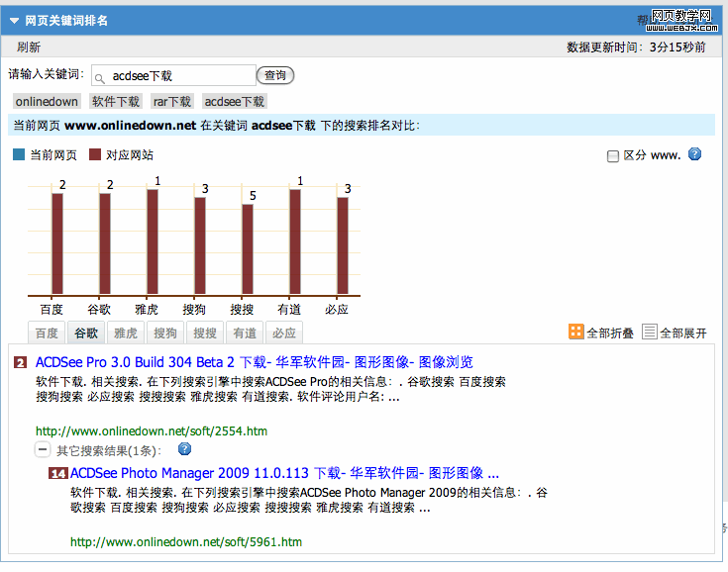Click the orange 全部折叠 grid icon
This screenshot has width=728, height=572.
click(x=576, y=333)
